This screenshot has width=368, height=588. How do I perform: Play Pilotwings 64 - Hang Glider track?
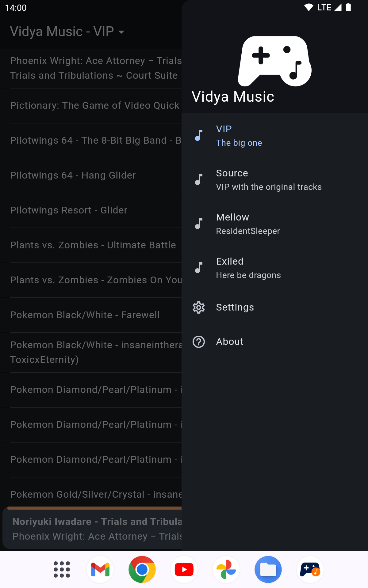pos(73,175)
